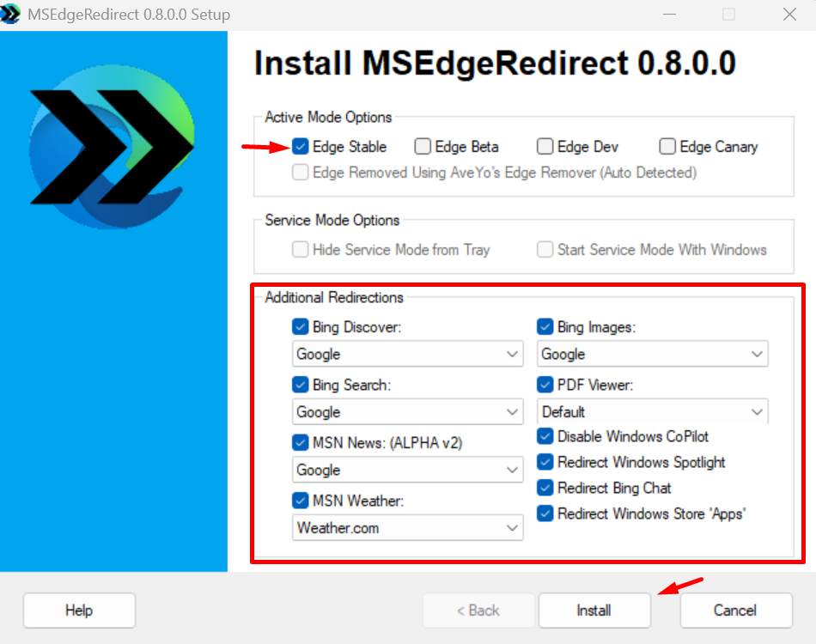Click the Service Mode Options group label

[x=332, y=220]
